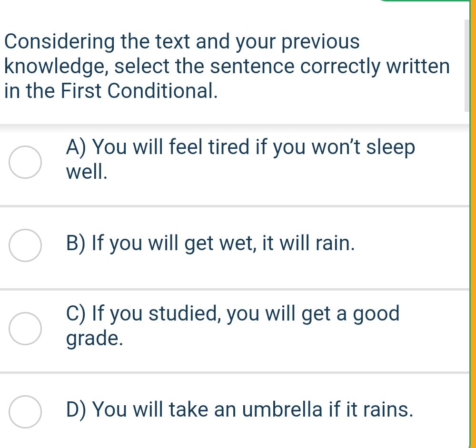The image size is (476, 448).
Task: Select the radio button for option A
Action: tap(25, 161)
